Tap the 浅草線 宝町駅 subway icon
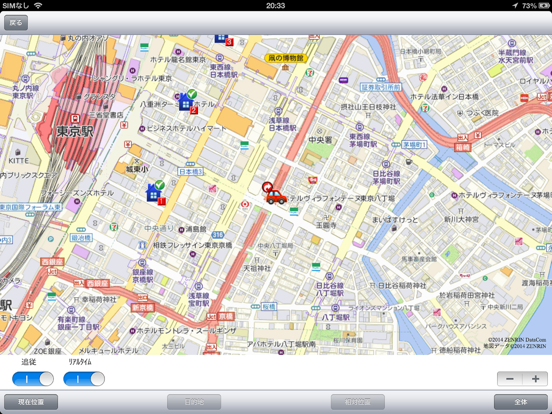 point(199,286)
